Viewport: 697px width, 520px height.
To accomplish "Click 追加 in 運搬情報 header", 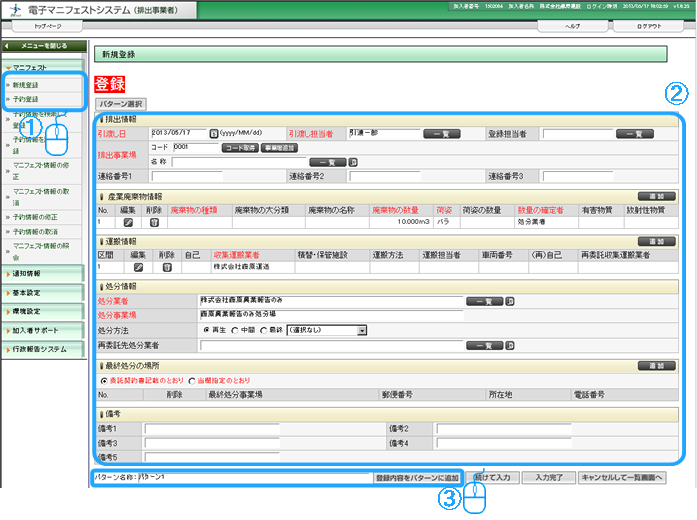I will [657, 241].
